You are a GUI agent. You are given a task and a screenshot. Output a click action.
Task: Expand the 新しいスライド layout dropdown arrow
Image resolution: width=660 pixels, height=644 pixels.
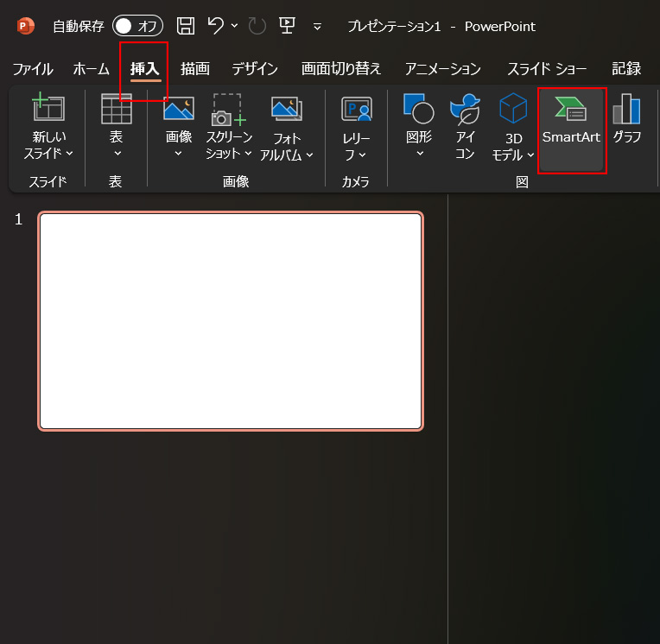pyautogui.click(x=70, y=154)
